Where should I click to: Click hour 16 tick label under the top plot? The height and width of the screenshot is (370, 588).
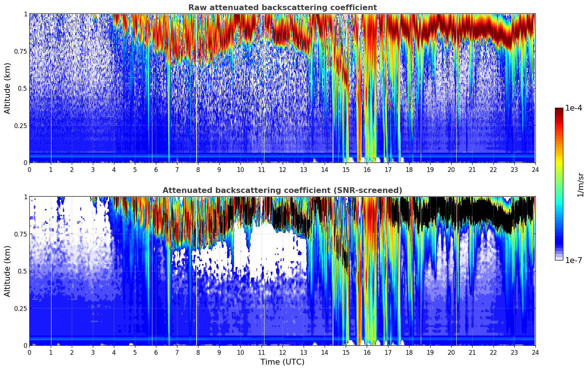coord(367,170)
